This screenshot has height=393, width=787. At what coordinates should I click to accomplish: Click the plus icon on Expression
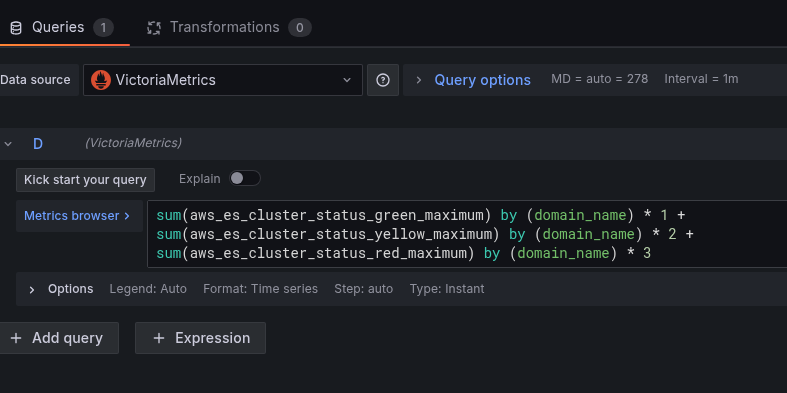point(159,338)
